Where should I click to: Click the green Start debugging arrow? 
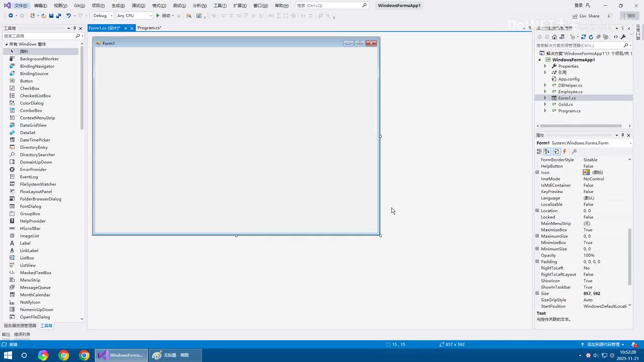(158, 16)
